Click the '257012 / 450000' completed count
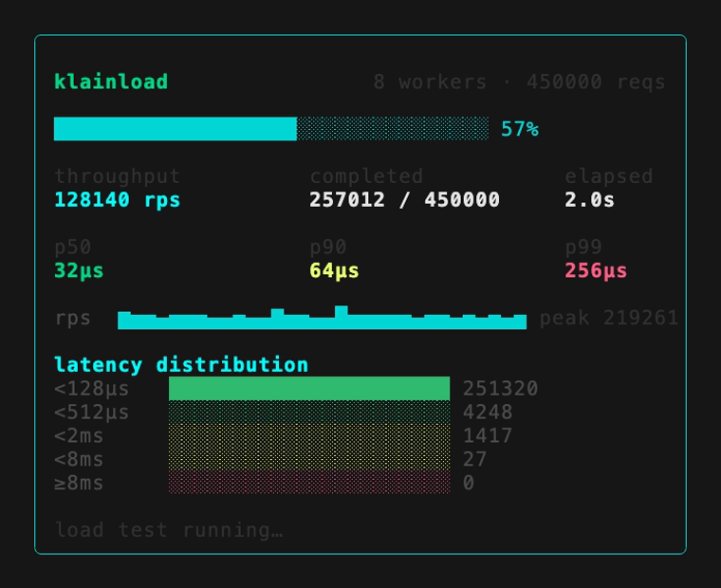The image size is (721, 588). coord(405,199)
